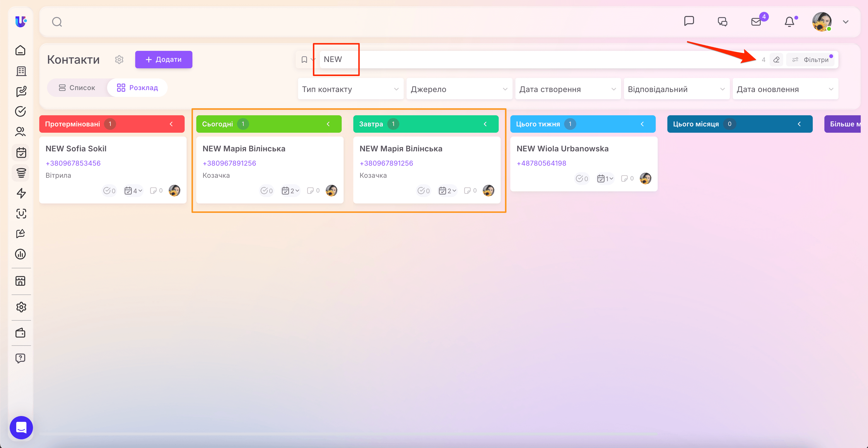Click the horizontal scrollbar at bottom of board
868x448 pixels.
tap(348, 434)
